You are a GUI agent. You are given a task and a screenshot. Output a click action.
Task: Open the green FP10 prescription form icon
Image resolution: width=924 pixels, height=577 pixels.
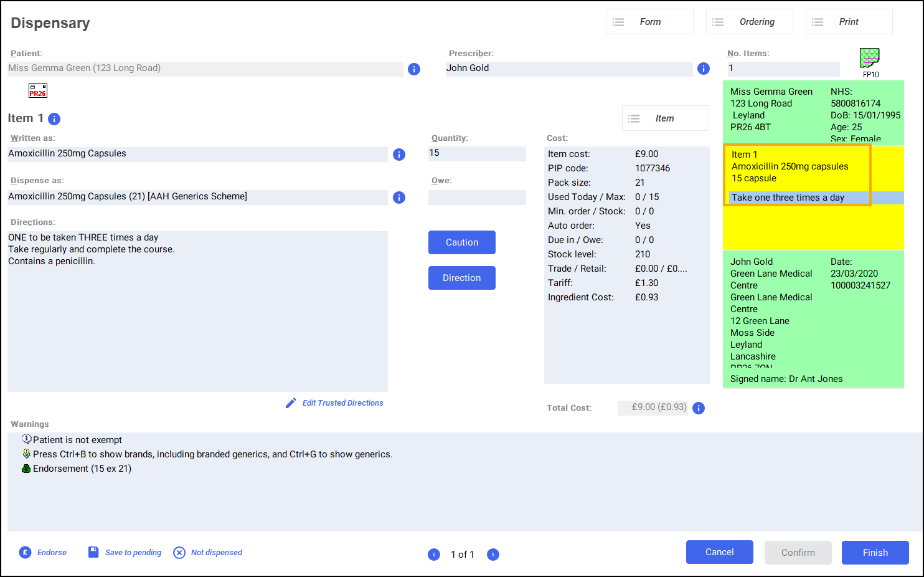[x=870, y=59]
